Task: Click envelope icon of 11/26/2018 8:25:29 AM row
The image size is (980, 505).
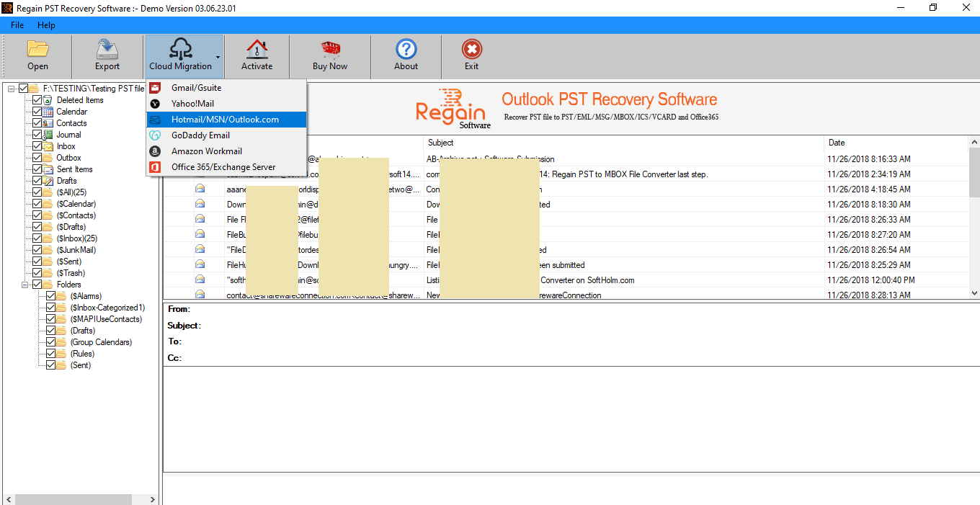Action: tap(200, 264)
